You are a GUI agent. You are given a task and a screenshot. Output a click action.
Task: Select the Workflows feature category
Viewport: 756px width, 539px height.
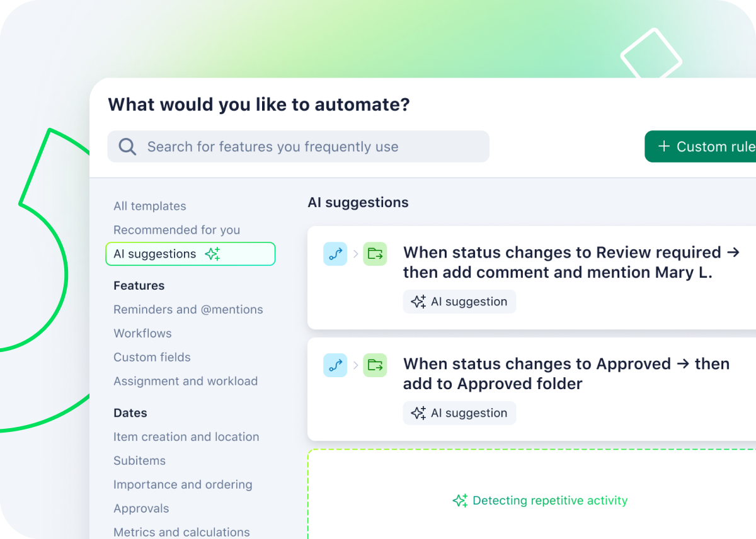click(142, 333)
